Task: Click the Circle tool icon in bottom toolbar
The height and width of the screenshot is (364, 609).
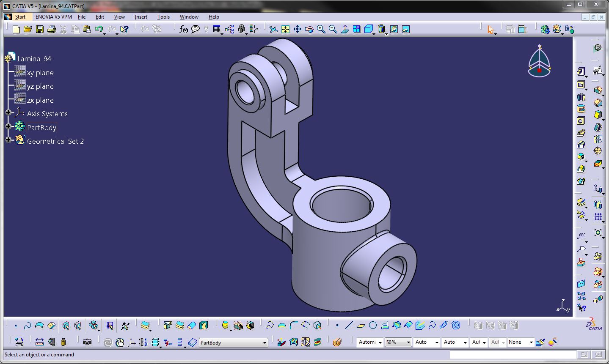Action: (373, 325)
